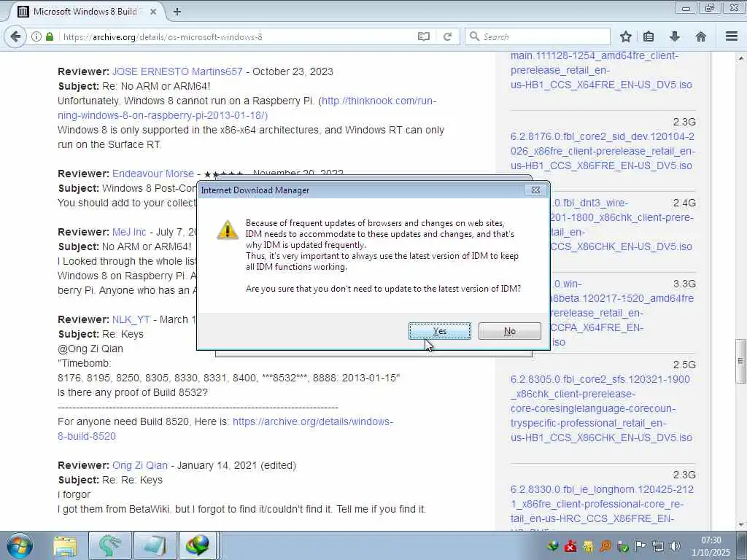Viewport: 747px width, 560px height.
Task: Open reviewer Endeavour Morse profile
Action: click(x=153, y=174)
